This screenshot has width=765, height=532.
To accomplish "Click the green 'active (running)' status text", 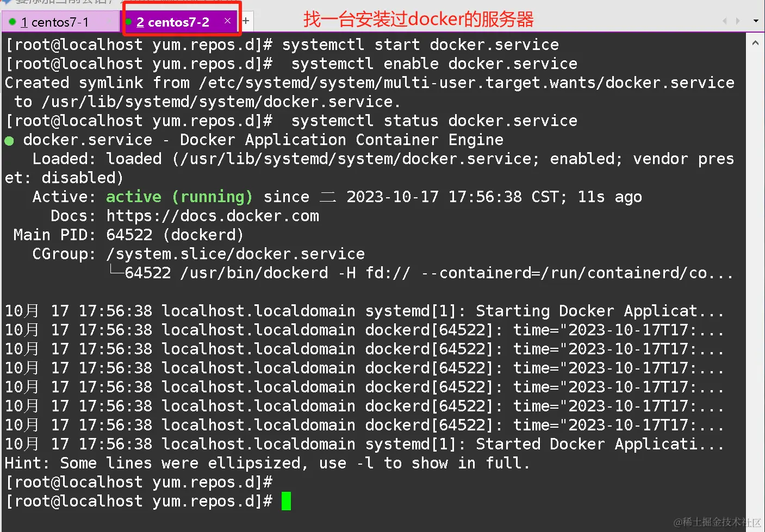I will (179, 197).
